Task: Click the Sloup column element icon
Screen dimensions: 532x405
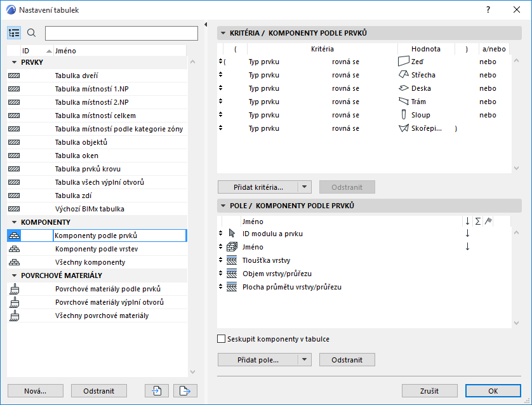Action: pos(403,115)
